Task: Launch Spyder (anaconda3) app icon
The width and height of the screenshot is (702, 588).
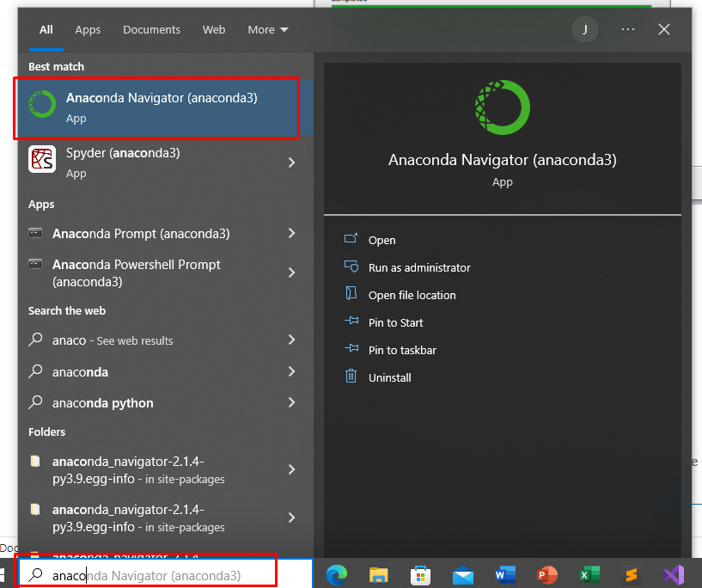Action: 42,159
